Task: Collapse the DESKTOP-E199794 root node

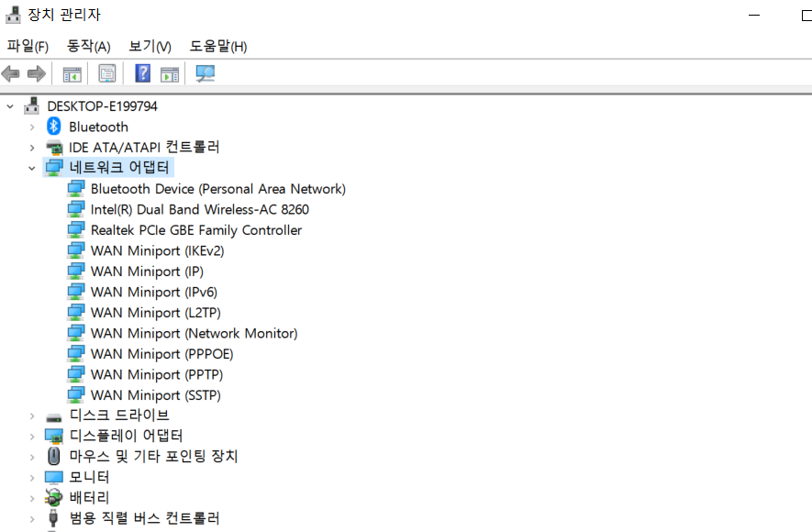Action: pyautogui.click(x=10, y=106)
